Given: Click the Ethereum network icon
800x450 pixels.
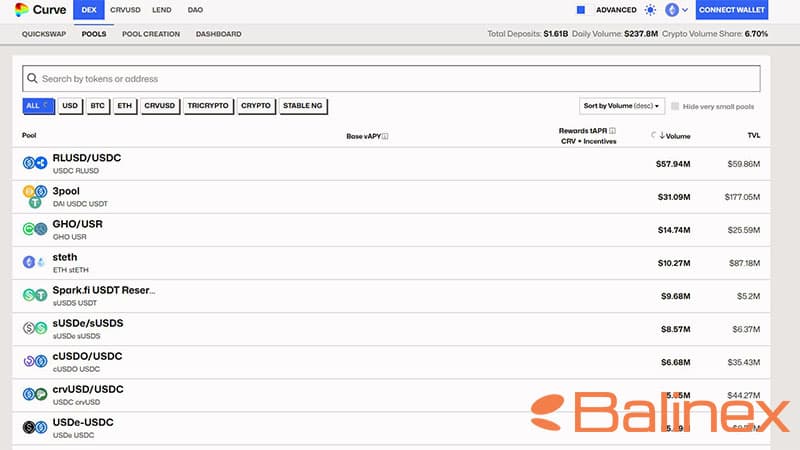Looking at the screenshot, I should coord(672,10).
